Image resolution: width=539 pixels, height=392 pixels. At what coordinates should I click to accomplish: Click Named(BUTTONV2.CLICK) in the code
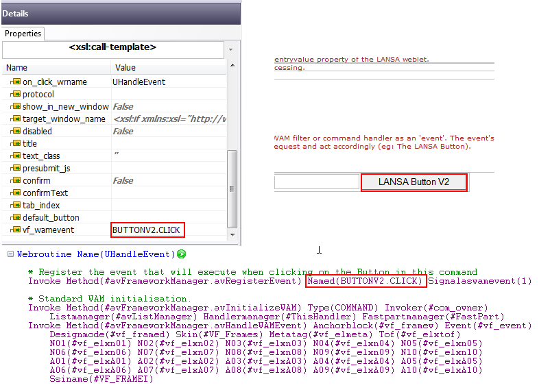coord(365,281)
